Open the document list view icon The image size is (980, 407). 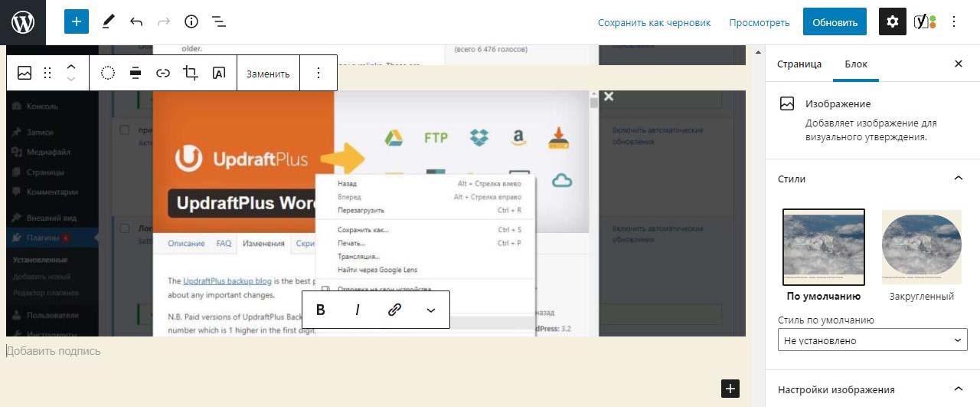click(219, 22)
